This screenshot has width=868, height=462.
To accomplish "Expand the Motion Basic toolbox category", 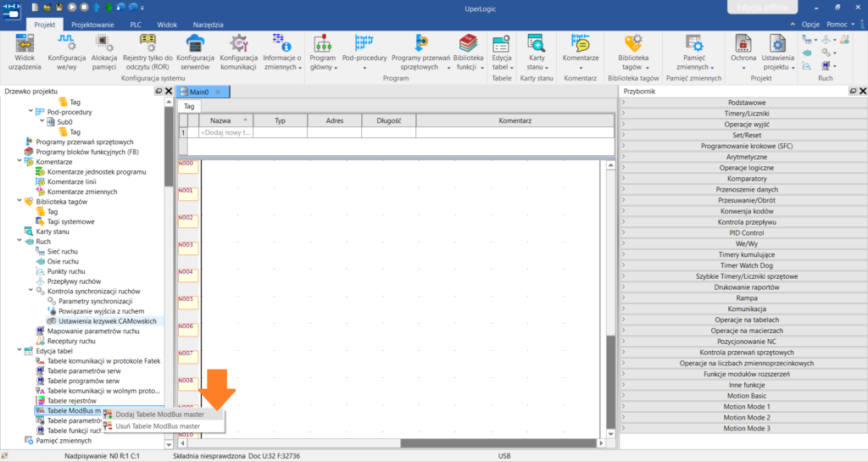I will tap(743, 396).
